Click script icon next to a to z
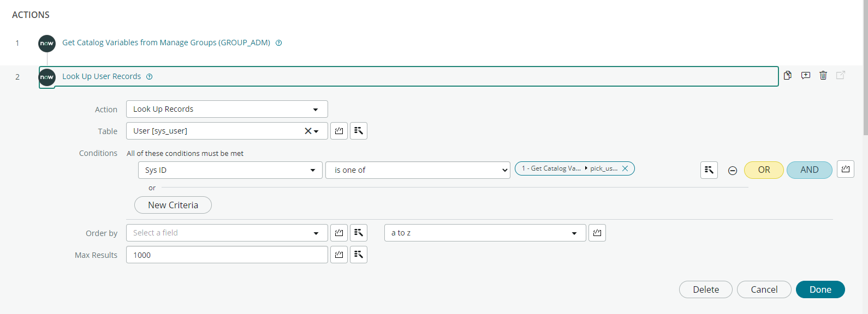Screen dimensions: 868x314 (x=597, y=233)
